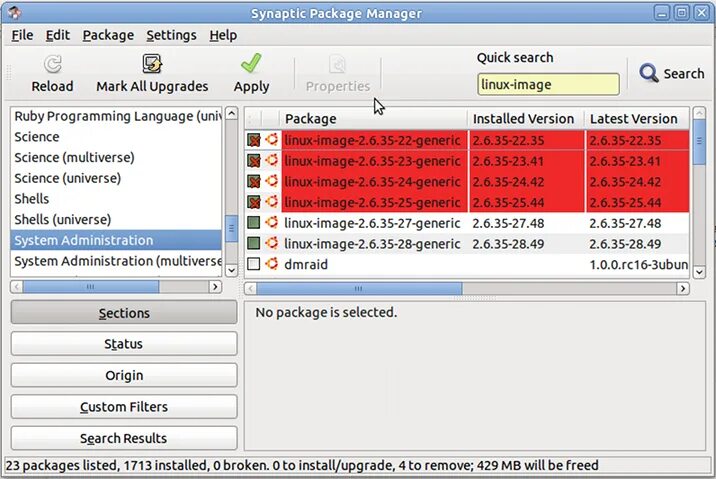The height and width of the screenshot is (479, 716).
Task: Click the sections list horizontal scrollbar thumb
Action: pyautogui.click(x=91, y=287)
